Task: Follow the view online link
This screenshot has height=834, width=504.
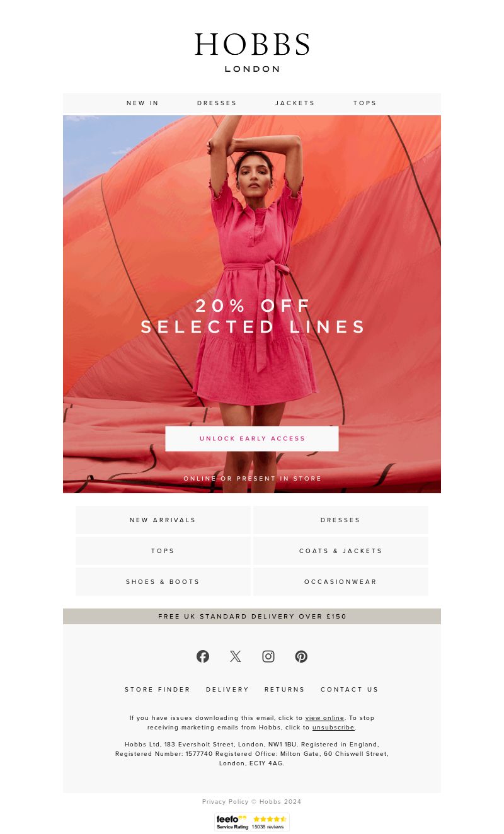Action: (325, 718)
